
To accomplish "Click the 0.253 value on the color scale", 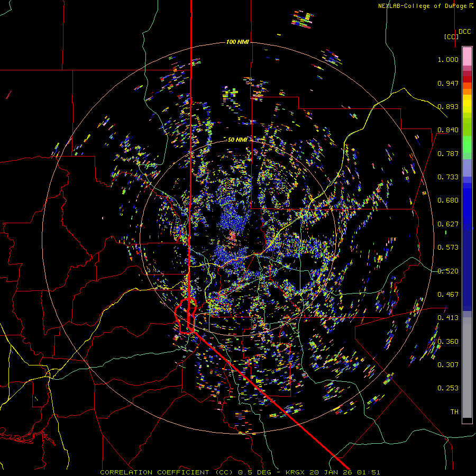I will pos(448,388).
